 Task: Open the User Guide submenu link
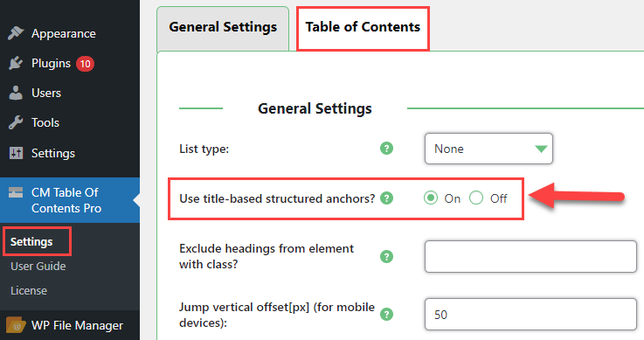38,266
